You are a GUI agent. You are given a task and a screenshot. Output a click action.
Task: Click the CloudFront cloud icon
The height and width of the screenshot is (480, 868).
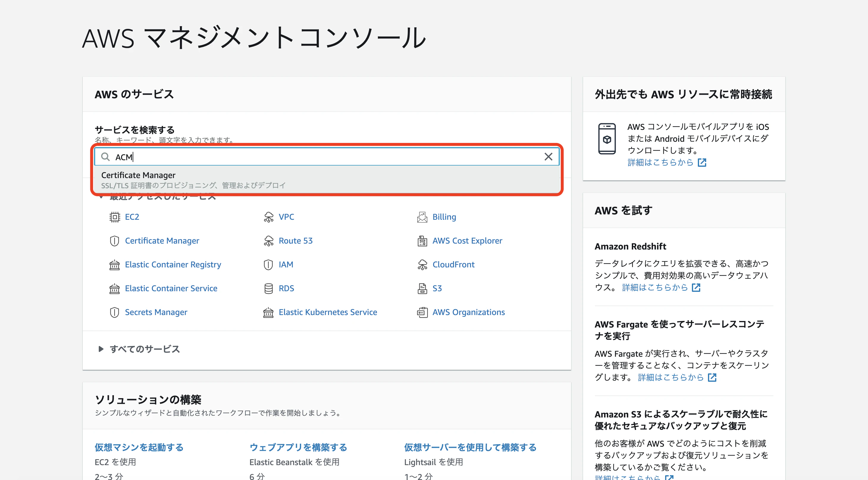[x=422, y=265]
